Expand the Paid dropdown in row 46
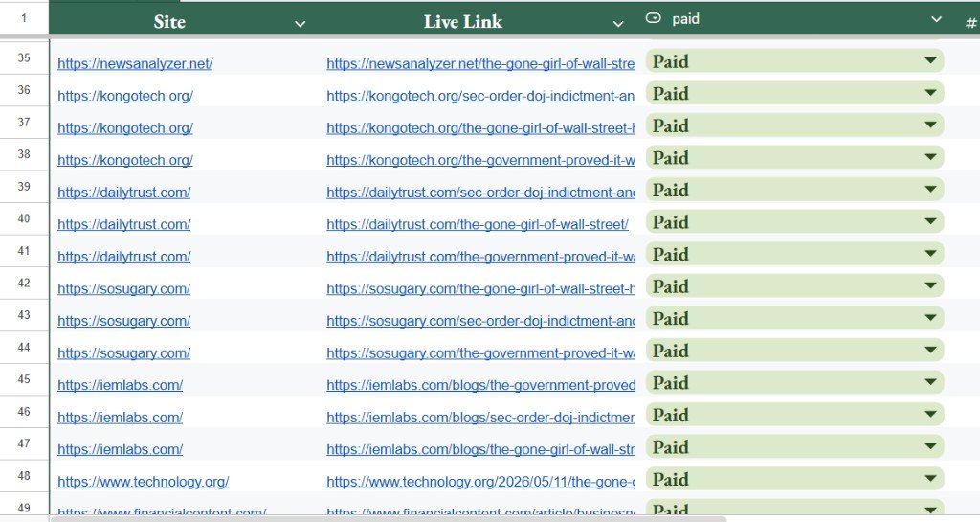 [x=930, y=414]
